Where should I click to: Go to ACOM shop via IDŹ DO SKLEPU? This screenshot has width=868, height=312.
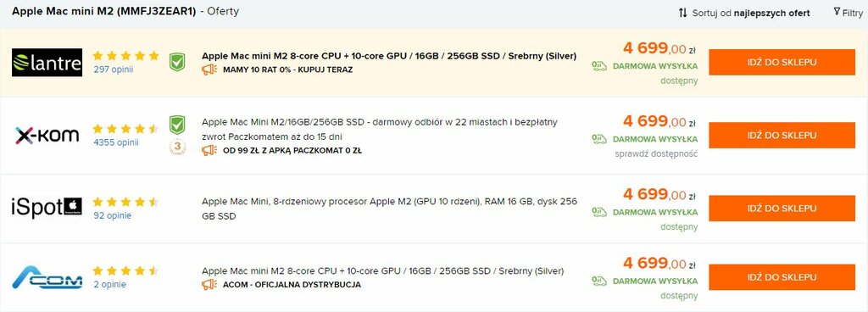click(782, 277)
